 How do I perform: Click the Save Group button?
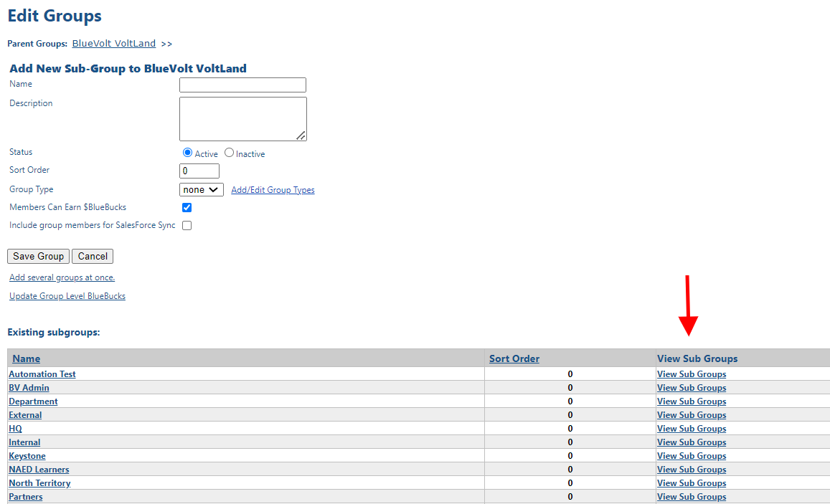38,256
